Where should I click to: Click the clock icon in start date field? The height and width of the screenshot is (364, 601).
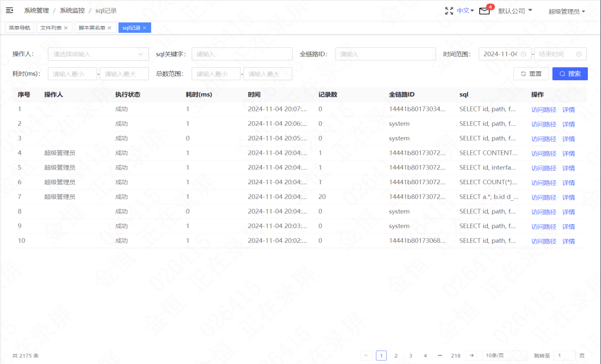tap(524, 54)
